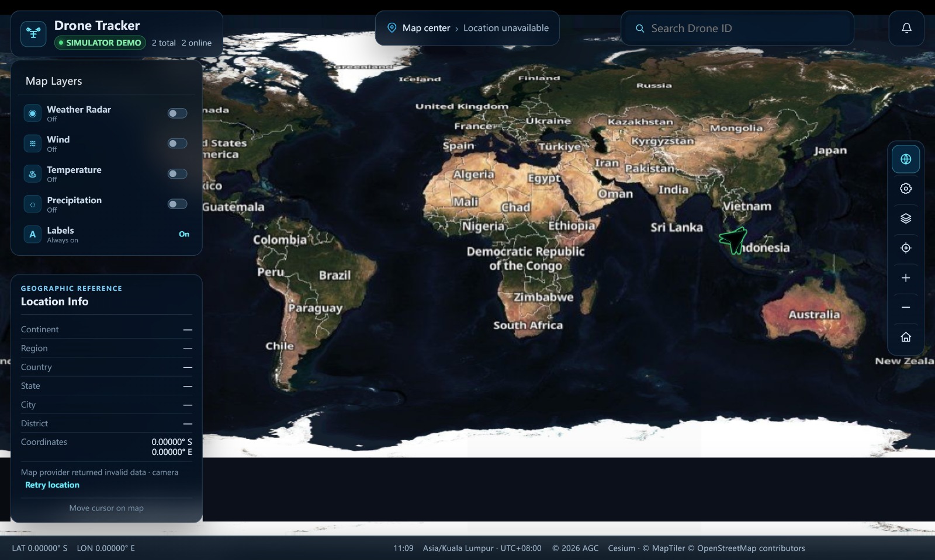This screenshot has height=560, width=935.
Task: Click the SIMULATOR DEMO badge
Action: pos(100,43)
